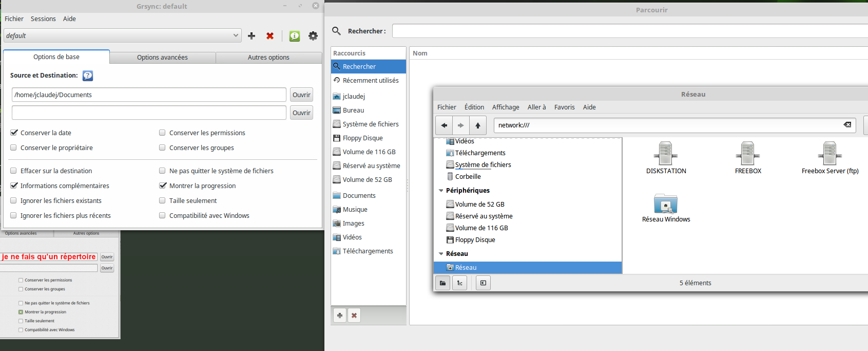Switch to Options avancées tab
868x351 pixels.
162,57
